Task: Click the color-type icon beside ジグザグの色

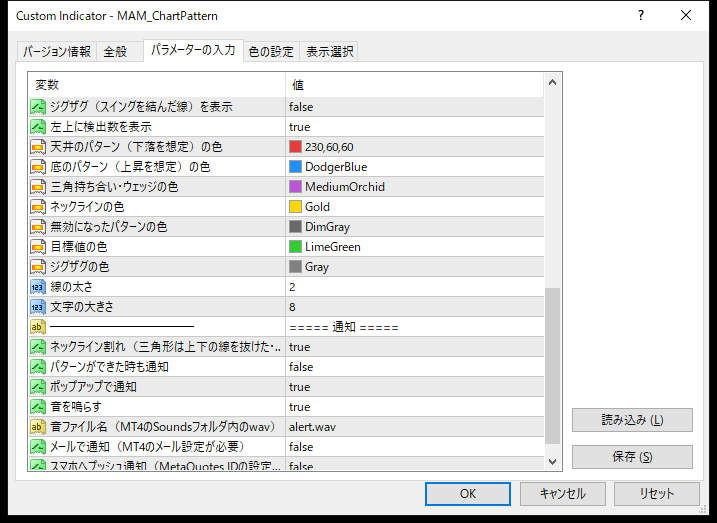Action: click(x=38, y=267)
